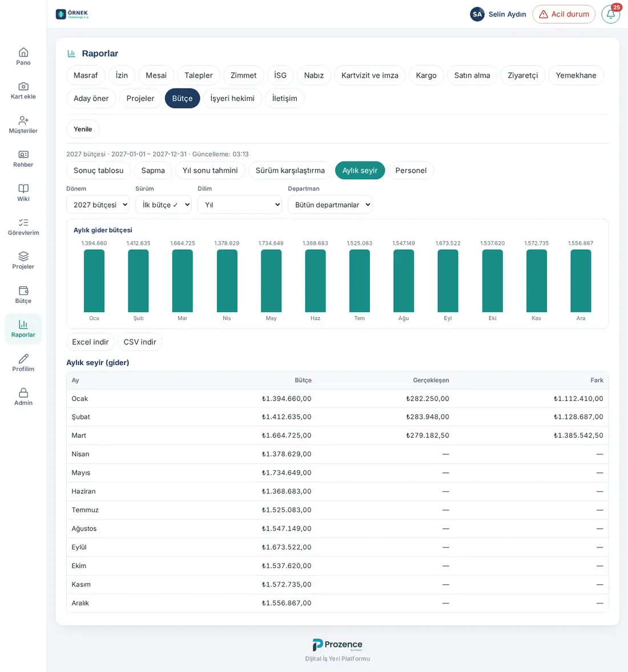Click the Selin Aydın user name
Screen dimensions: 628x672
508,14
